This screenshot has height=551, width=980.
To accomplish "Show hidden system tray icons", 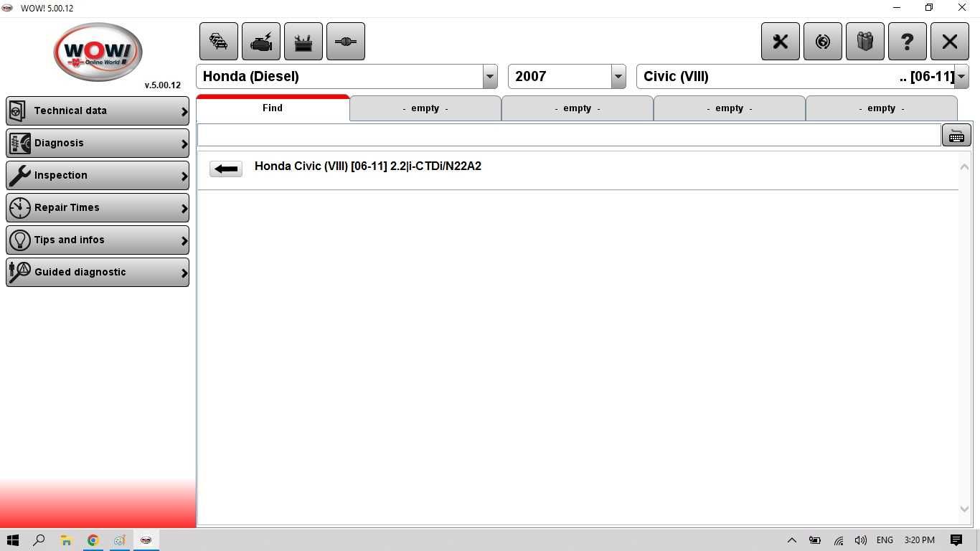I will coord(791,540).
